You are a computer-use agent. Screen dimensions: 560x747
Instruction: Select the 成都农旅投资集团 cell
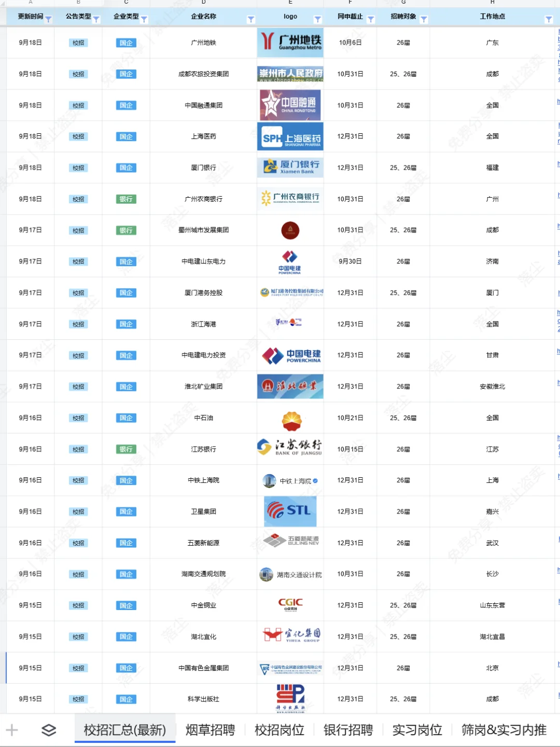203,74
